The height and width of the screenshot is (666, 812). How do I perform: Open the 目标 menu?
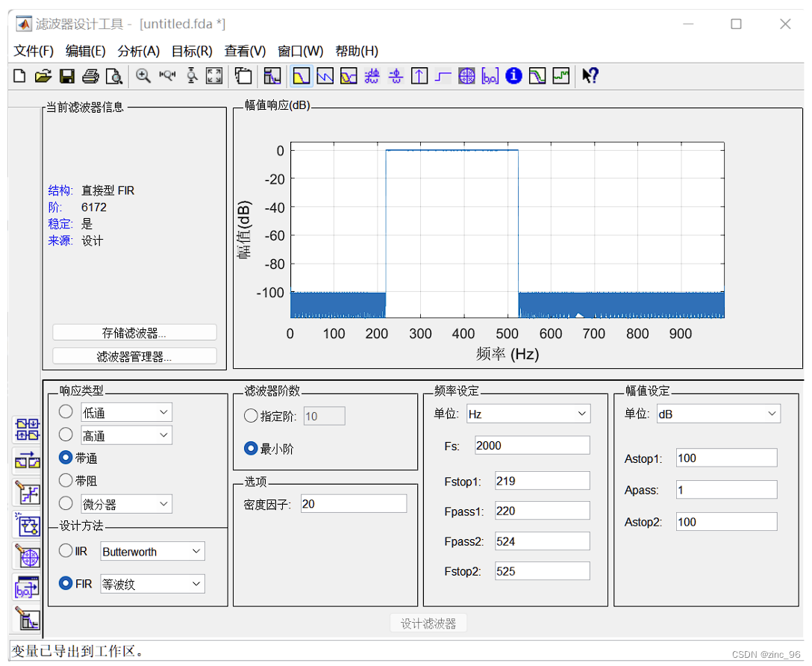[191, 51]
